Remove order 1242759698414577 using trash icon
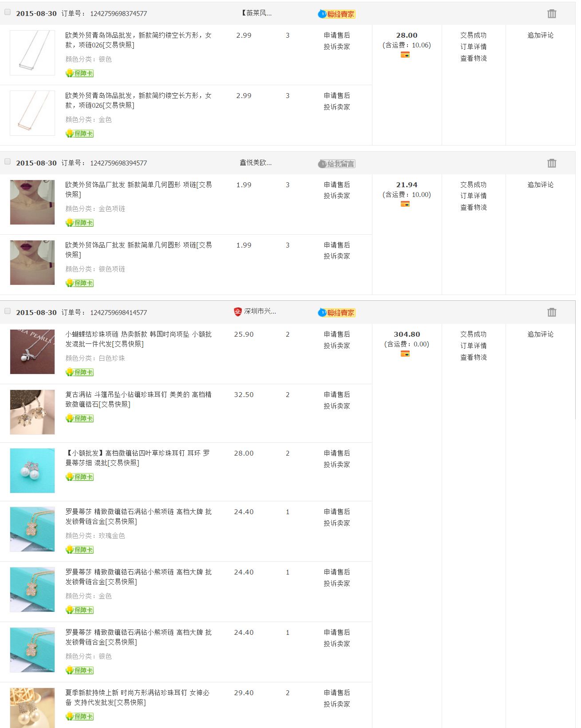 [x=551, y=312]
